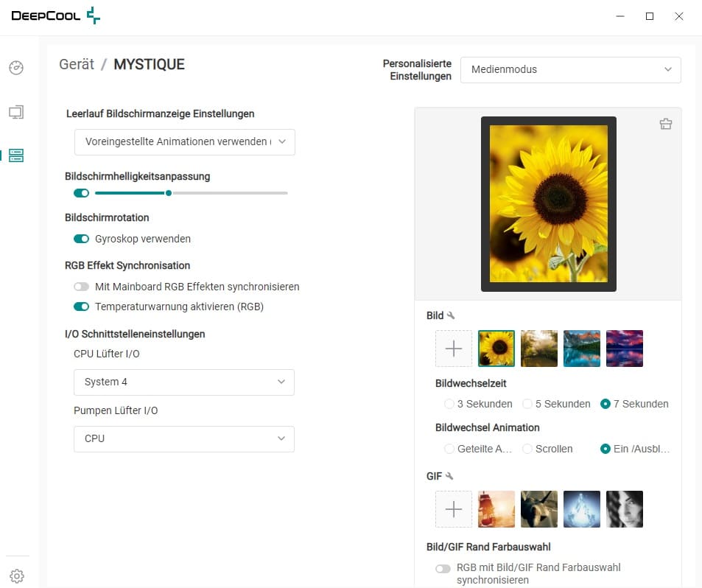The image size is (702, 588).
Task: Add new GIF with plus tile
Action: click(x=454, y=509)
